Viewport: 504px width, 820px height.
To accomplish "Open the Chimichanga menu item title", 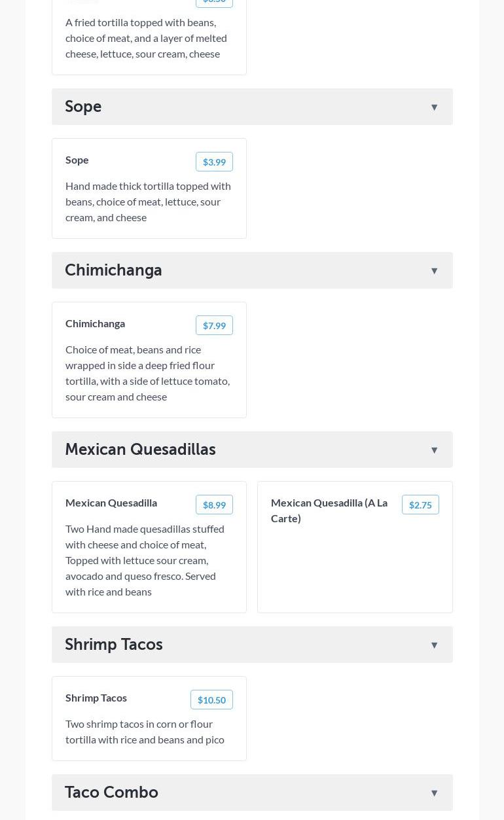I will (95, 323).
